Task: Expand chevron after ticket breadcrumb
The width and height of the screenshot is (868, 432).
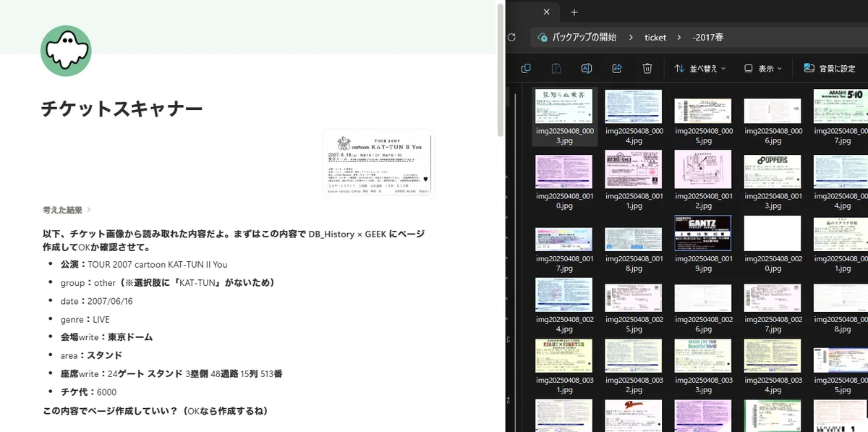Action: coord(679,38)
